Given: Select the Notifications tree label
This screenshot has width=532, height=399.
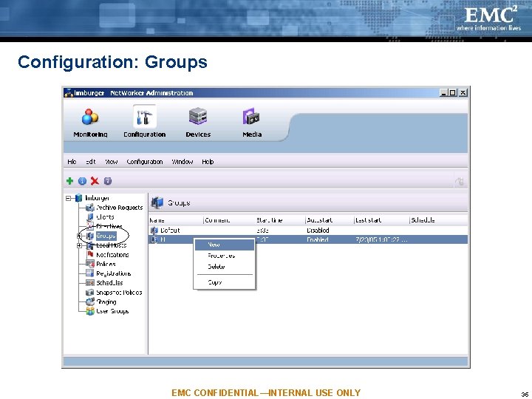Looking at the screenshot, I should [x=112, y=254].
